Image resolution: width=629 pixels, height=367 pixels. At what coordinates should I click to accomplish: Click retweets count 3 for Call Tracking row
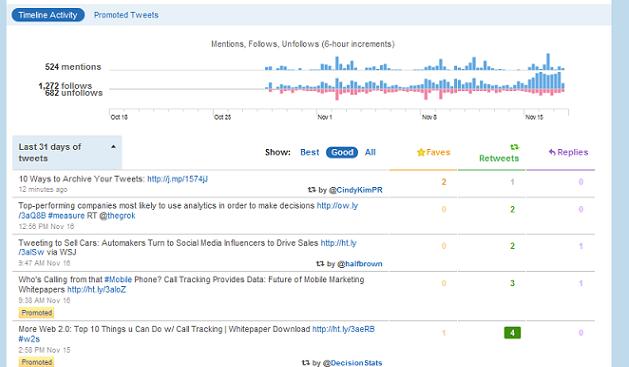[512, 283]
